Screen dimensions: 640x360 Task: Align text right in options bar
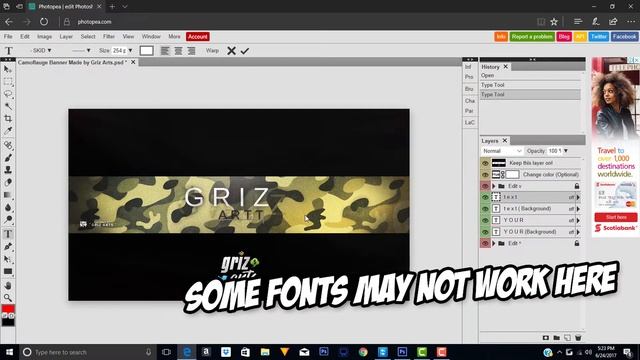(x=191, y=51)
